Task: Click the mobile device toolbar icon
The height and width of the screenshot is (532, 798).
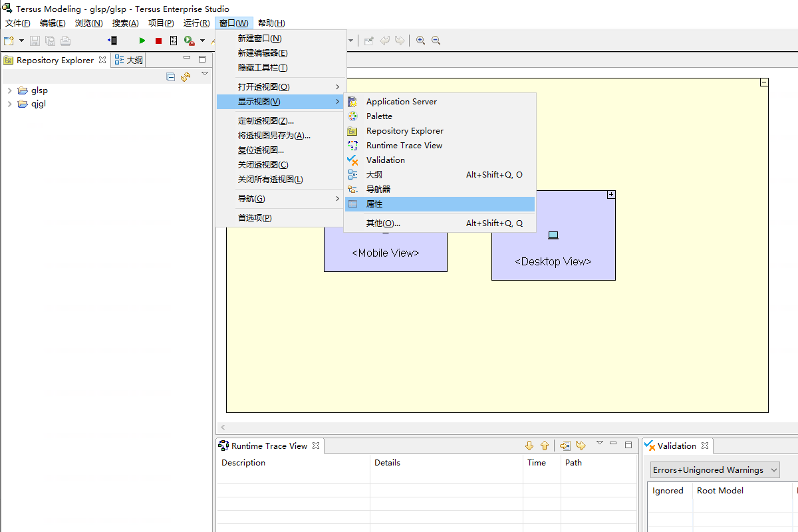Action: tap(112, 41)
